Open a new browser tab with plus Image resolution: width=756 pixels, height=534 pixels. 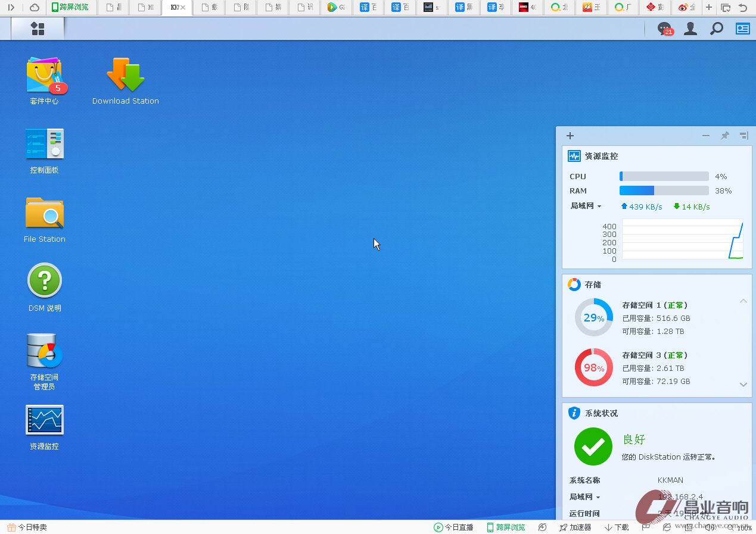708,7
